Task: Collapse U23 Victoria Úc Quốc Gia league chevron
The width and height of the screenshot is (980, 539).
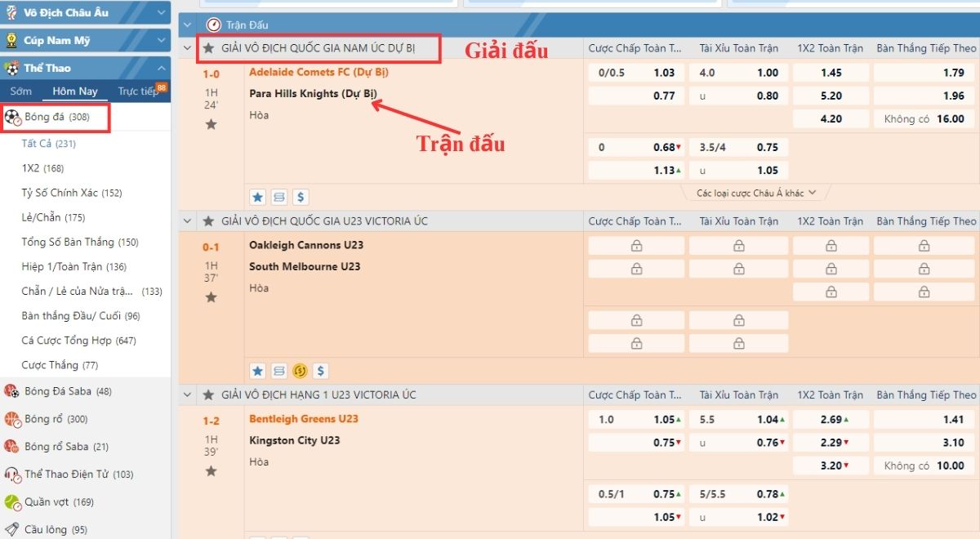Action: tap(189, 221)
